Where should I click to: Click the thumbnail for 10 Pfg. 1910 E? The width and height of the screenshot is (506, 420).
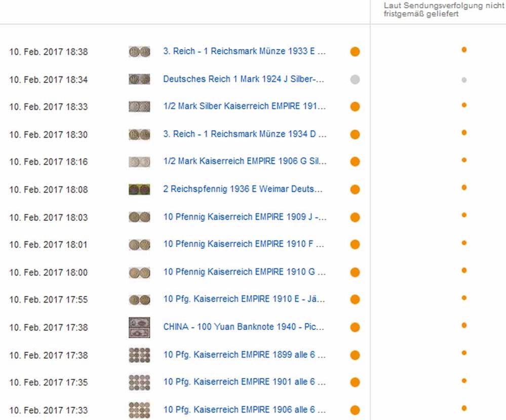tap(139, 300)
